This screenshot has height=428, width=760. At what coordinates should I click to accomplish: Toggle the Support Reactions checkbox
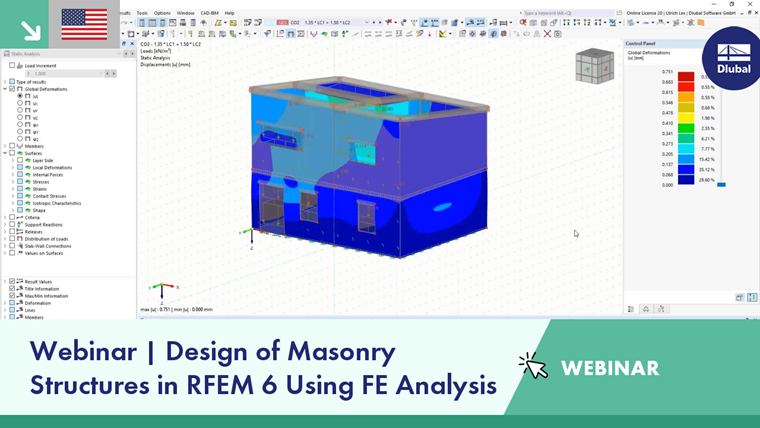(x=12, y=224)
